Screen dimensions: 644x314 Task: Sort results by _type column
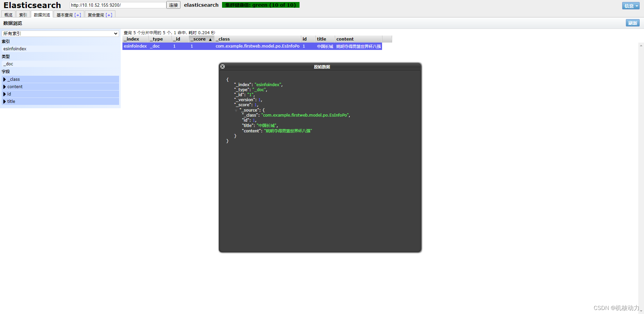coord(160,39)
